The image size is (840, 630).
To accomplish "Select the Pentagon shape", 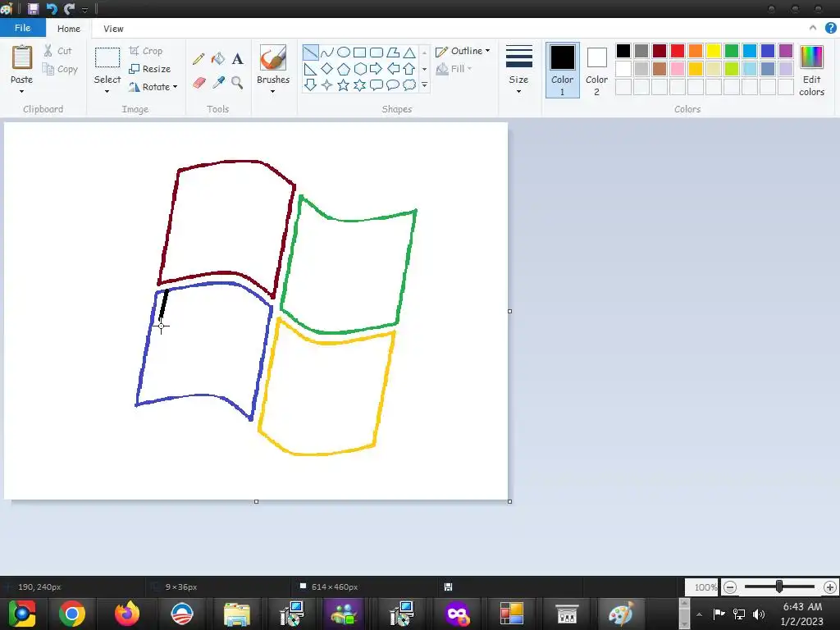I will coord(344,69).
